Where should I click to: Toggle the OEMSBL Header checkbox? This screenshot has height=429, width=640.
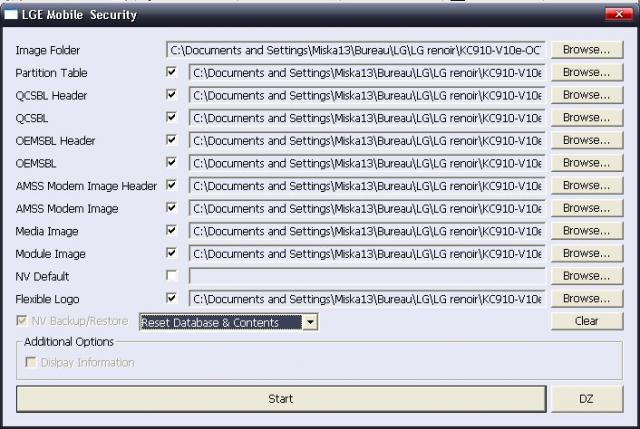point(172,140)
